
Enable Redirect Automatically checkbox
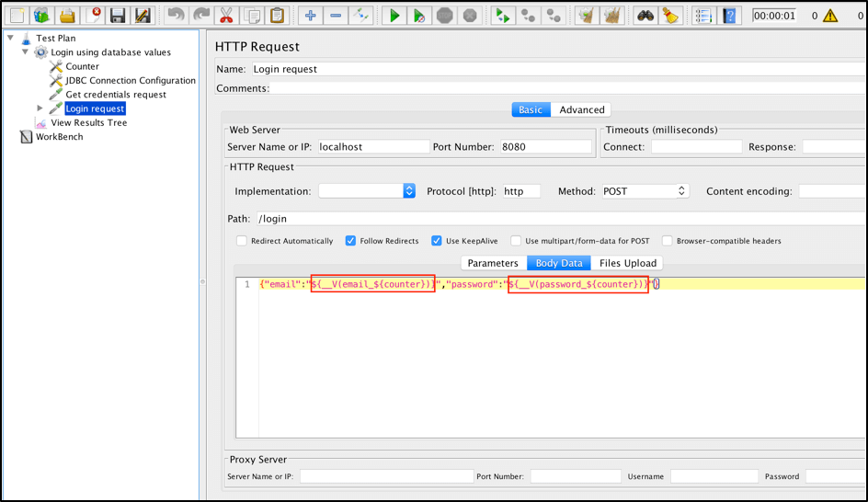click(241, 241)
